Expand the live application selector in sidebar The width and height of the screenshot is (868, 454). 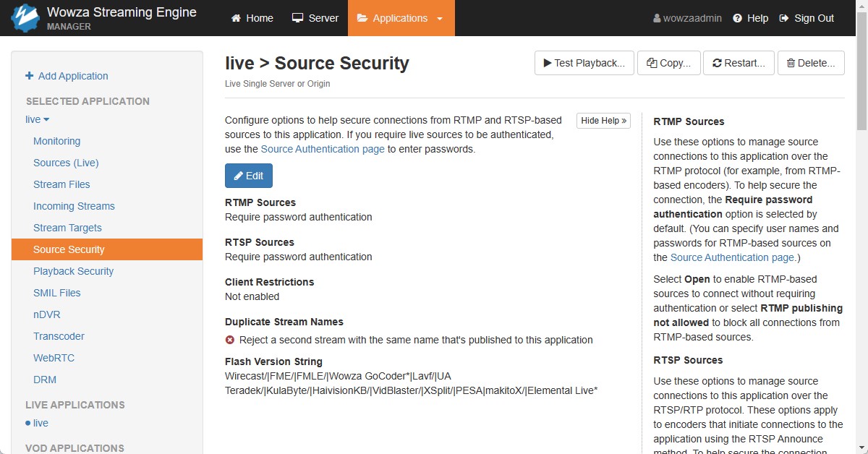pyautogui.click(x=37, y=119)
